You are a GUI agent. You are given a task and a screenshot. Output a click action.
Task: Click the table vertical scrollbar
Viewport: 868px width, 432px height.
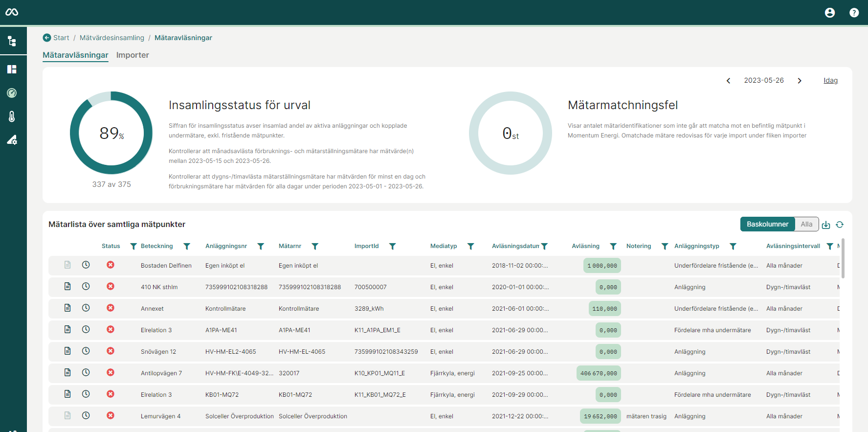[x=843, y=259]
